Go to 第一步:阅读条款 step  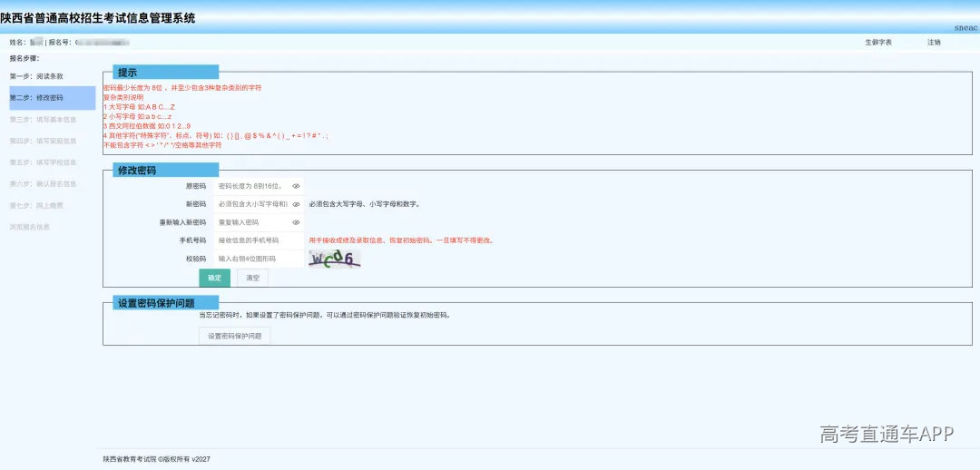pos(36,76)
